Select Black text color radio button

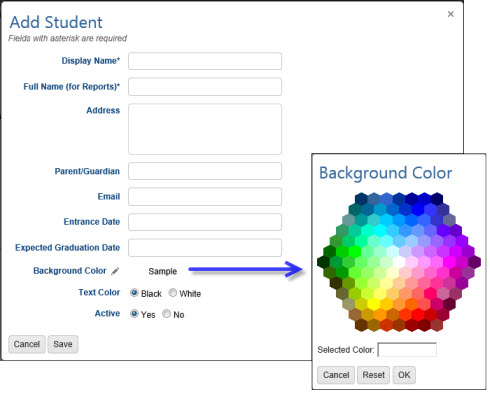coord(134,293)
